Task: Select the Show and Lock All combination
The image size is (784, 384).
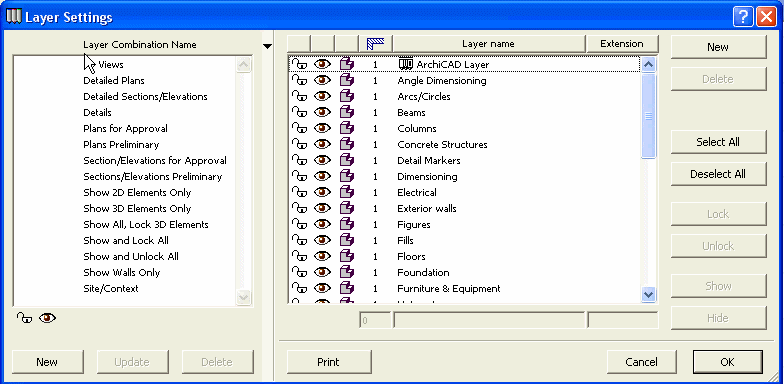Action: [x=126, y=240]
